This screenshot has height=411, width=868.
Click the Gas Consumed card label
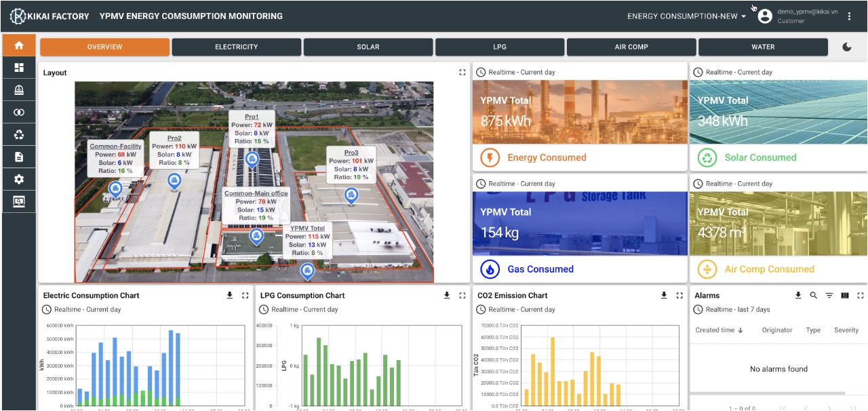(x=540, y=269)
